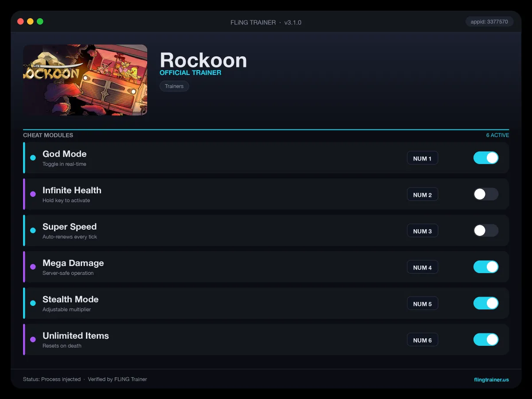Select the Mega Damage title text
Viewport: 532px width, 399px height.
coord(73,263)
